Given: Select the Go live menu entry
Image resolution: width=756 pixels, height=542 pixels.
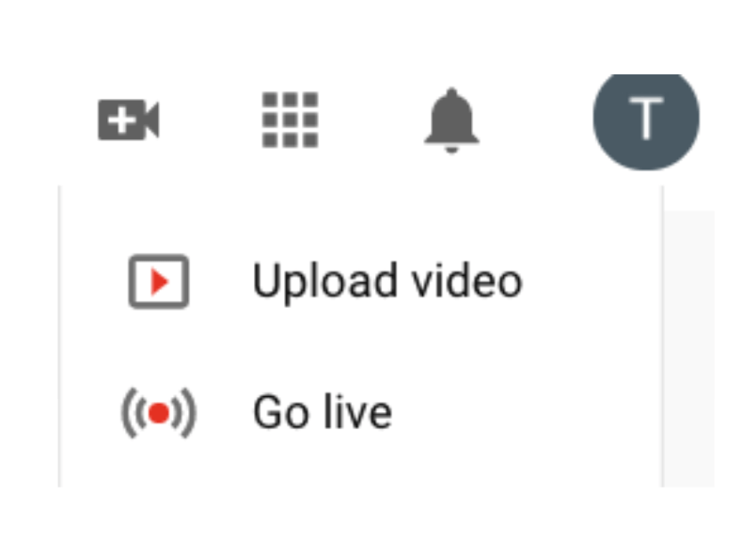Looking at the screenshot, I should click(361, 413).
